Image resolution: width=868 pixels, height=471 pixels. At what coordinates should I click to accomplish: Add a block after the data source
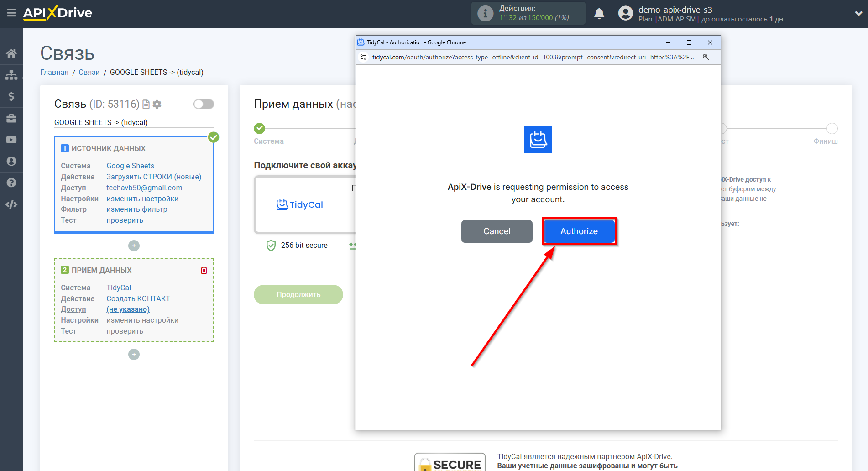click(134, 246)
